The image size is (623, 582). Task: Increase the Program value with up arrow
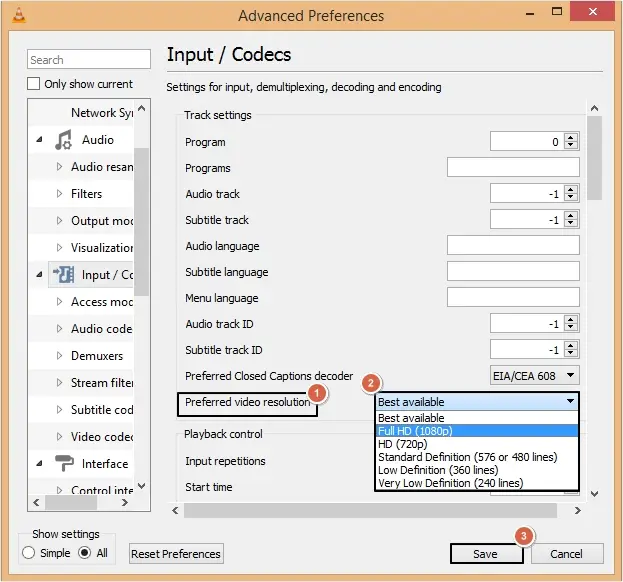571,137
